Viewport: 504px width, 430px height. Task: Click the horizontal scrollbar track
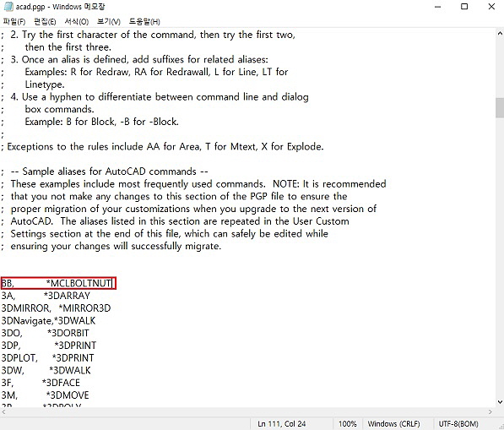pyautogui.click(x=247, y=411)
